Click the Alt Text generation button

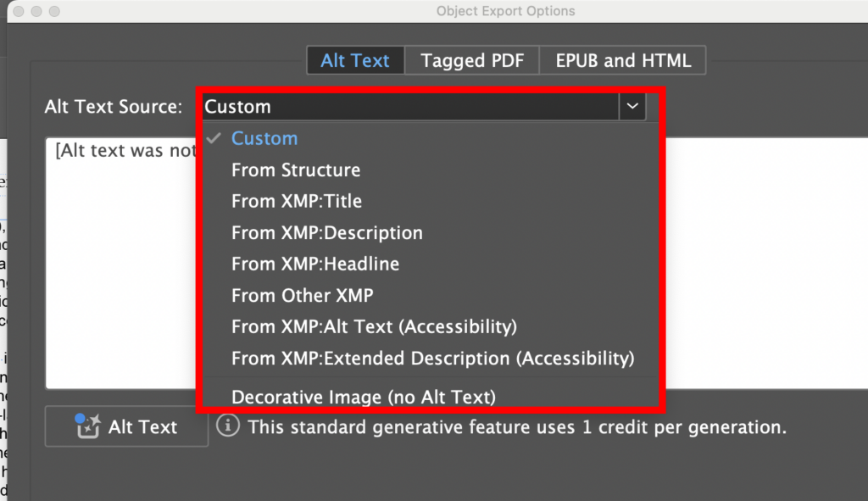tap(125, 426)
